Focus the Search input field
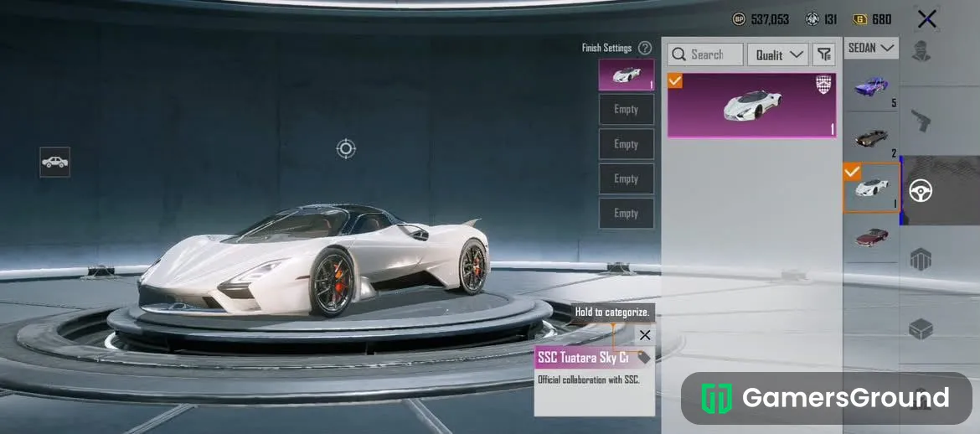This screenshot has height=434, width=980. coord(705,54)
